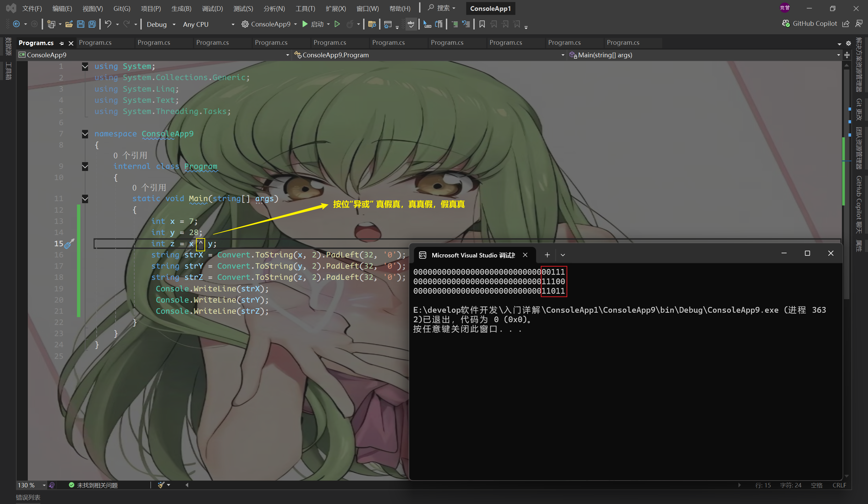This screenshot has width=868, height=504.
Task: Save the current file with save icon
Action: pos(81,24)
